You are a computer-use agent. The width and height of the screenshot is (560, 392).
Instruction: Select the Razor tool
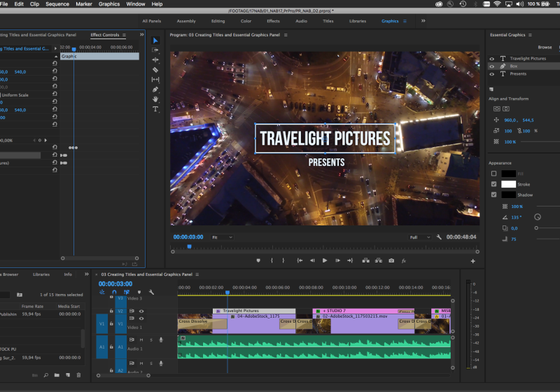click(x=155, y=69)
